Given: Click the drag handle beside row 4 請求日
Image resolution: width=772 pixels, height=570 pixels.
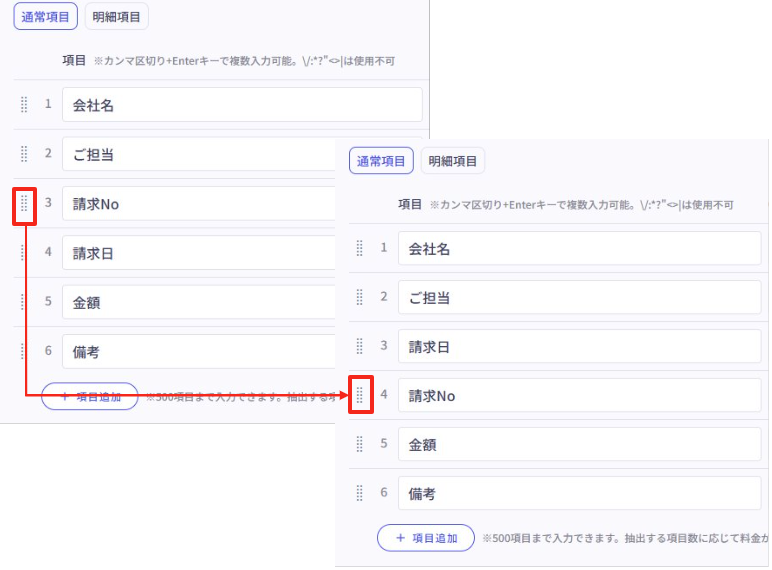Looking at the screenshot, I should click(x=24, y=253).
